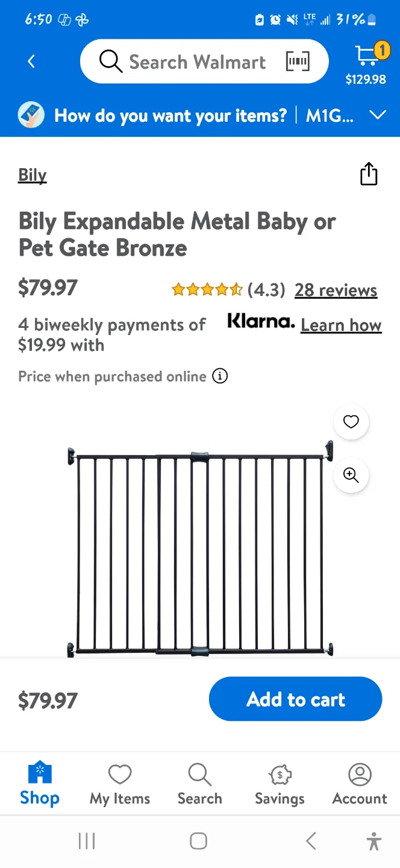This screenshot has height=868, width=400.
Task: Add the gate to your favorites heart
Action: click(x=351, y=422)
